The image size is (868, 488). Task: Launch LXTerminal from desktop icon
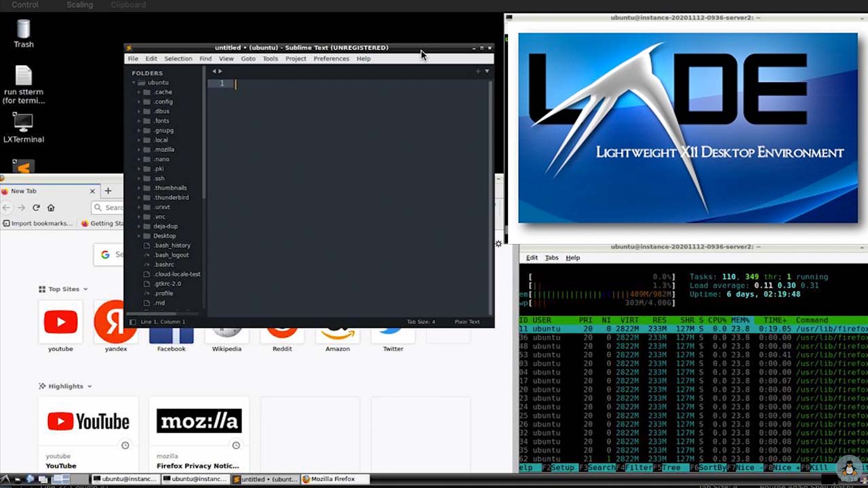[24, 127]
